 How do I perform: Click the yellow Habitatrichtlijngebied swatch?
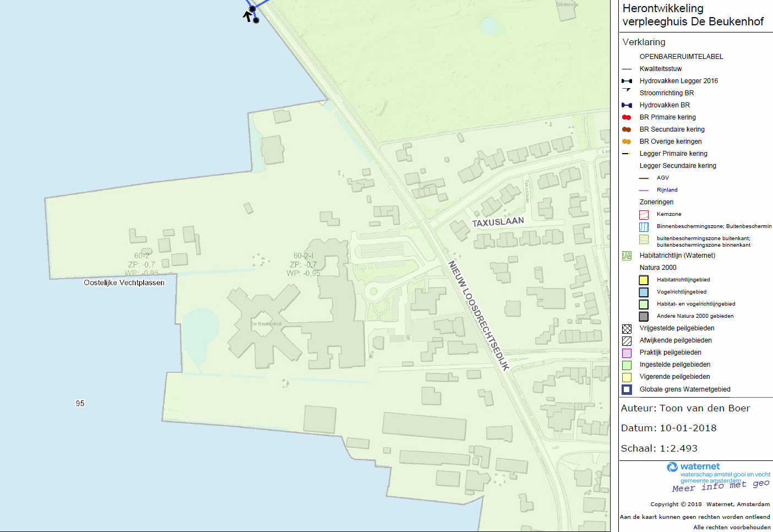pos(644,280)
